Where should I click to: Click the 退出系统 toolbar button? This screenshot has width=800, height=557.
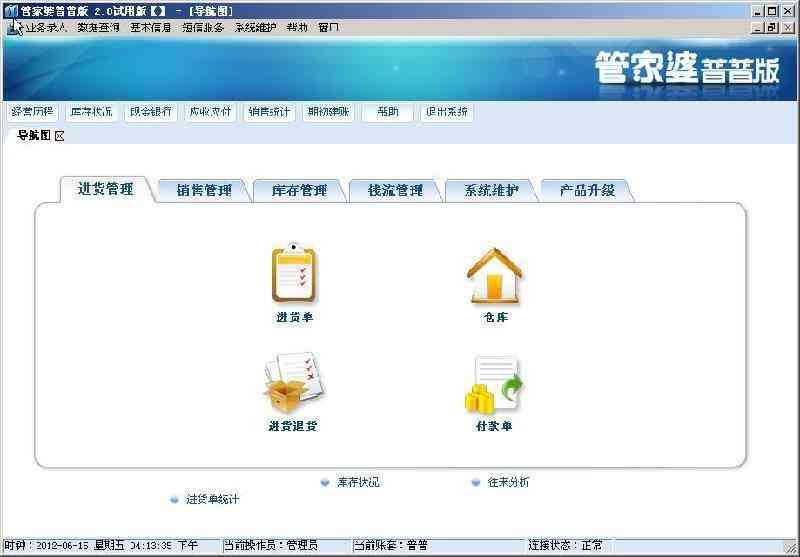pyautogui.click(x=446, y=112)
